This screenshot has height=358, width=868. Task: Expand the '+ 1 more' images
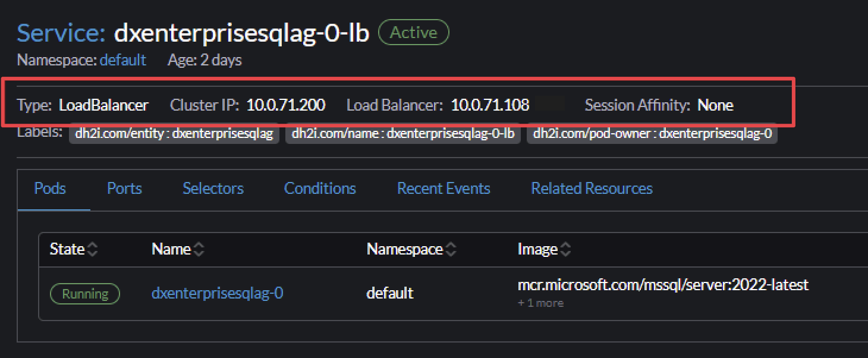(540, 303)
